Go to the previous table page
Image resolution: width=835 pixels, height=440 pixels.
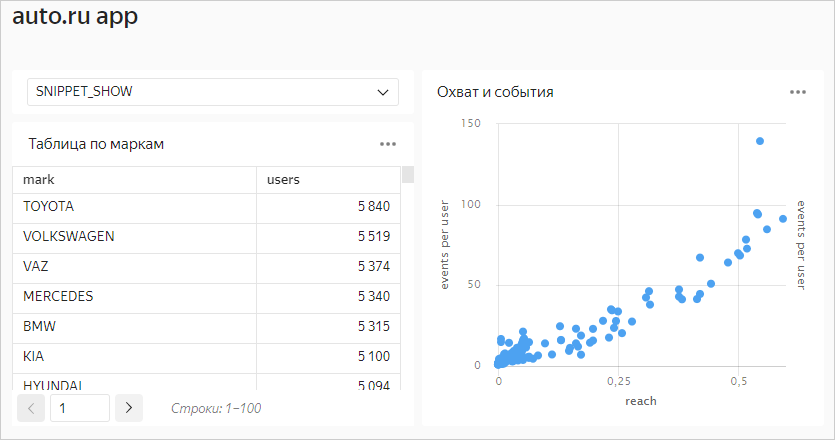(x=31, y=408)
